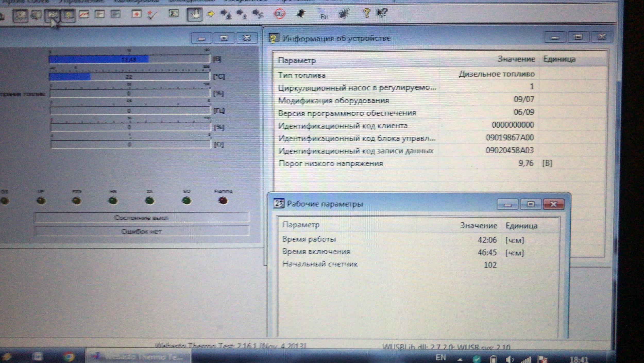Click the volume speaker tray icon
Viewport: 644px width, 363px height.
[x=509, y=359]
